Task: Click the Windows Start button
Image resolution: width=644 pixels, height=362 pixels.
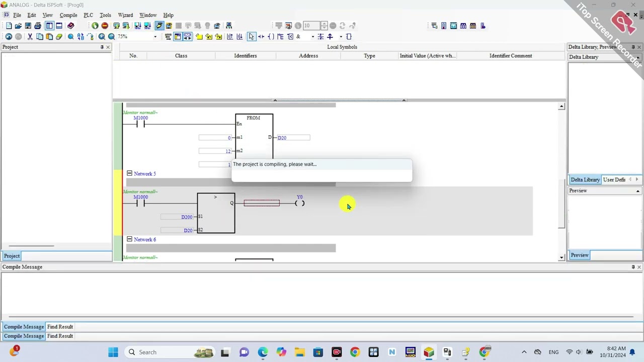Action: (113, 352)
